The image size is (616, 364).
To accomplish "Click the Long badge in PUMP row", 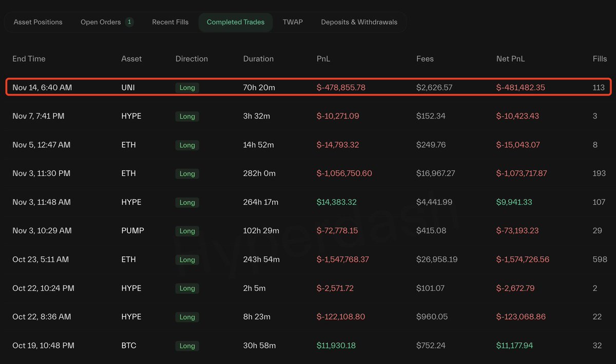I will [x=187, y=231].
